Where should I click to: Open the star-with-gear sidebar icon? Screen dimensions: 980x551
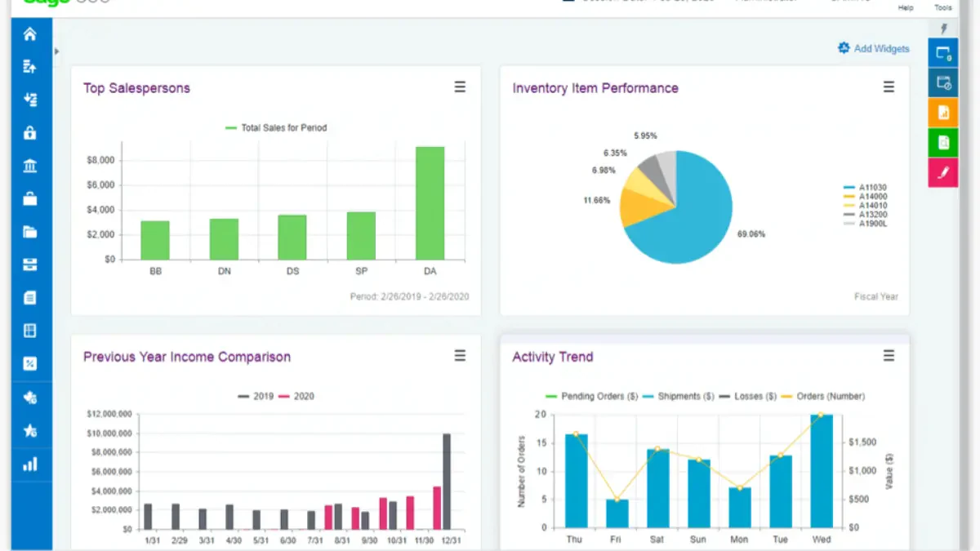point(30,431)
